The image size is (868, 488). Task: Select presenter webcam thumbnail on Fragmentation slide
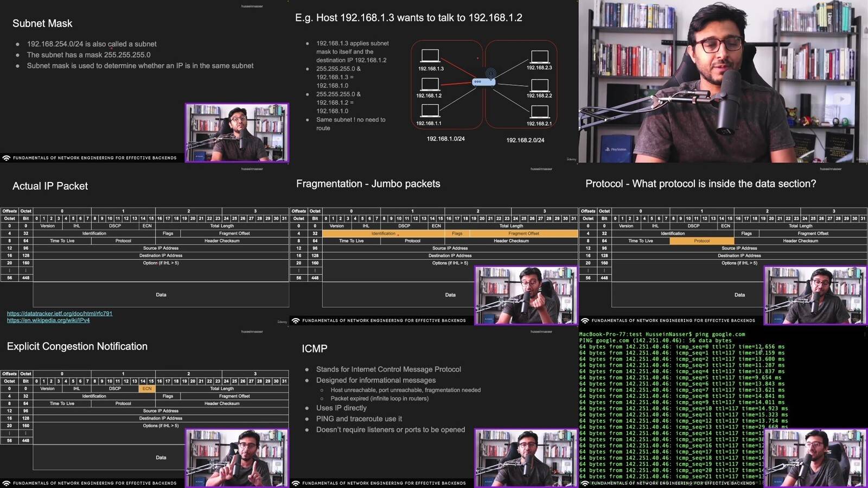pyautogui.click(x=526, y=295)
